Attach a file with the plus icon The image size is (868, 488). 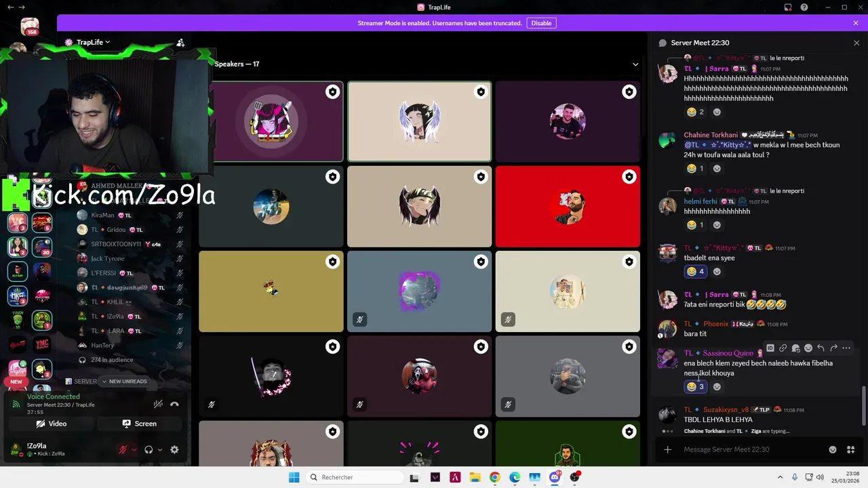pyautogui.click(x=668, y=449)
